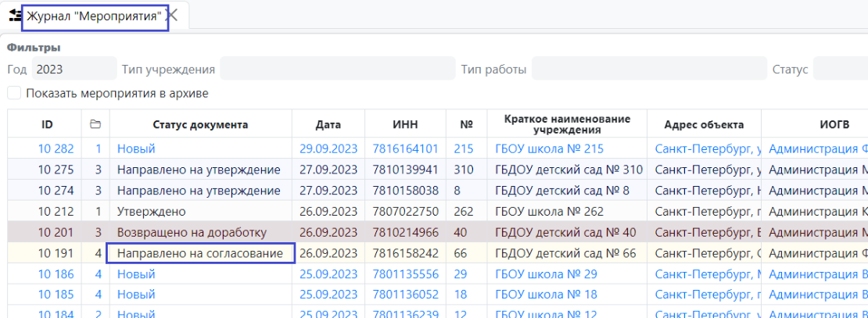Close the Журнал "Мероприятия" tab

[x=173, y=15]
